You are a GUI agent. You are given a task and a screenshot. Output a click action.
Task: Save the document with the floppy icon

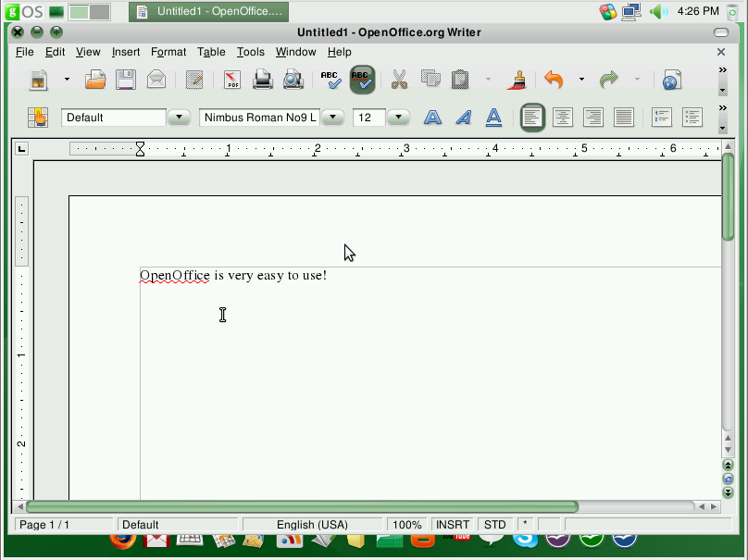click(126, 80)
